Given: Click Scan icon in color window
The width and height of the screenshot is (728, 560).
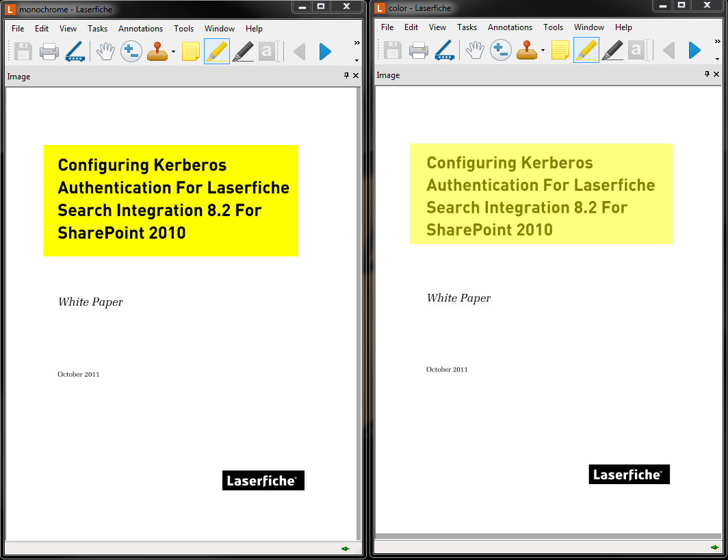Looking at the screenshot, I should [x=444, y=50].
